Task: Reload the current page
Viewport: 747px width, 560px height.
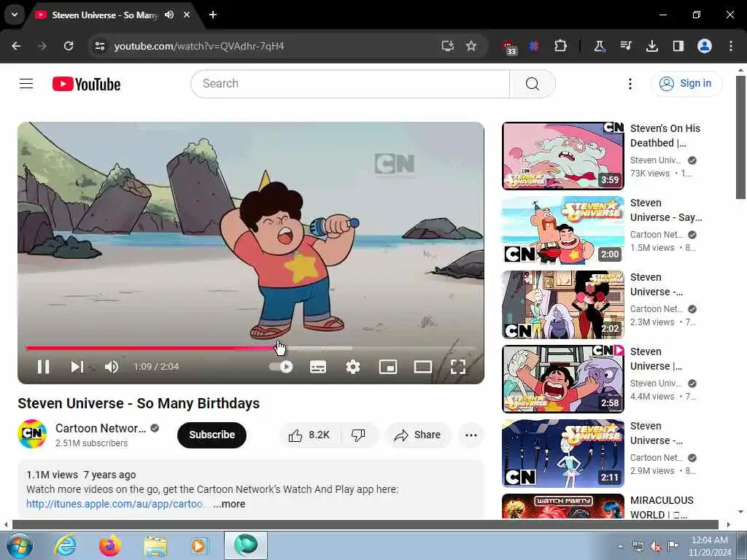Action: [69, 46]
